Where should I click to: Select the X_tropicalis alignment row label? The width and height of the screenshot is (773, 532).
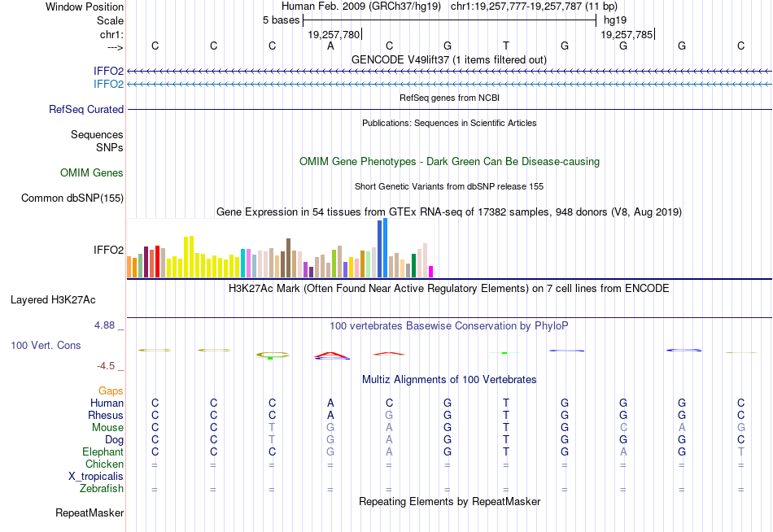[96, 477]
